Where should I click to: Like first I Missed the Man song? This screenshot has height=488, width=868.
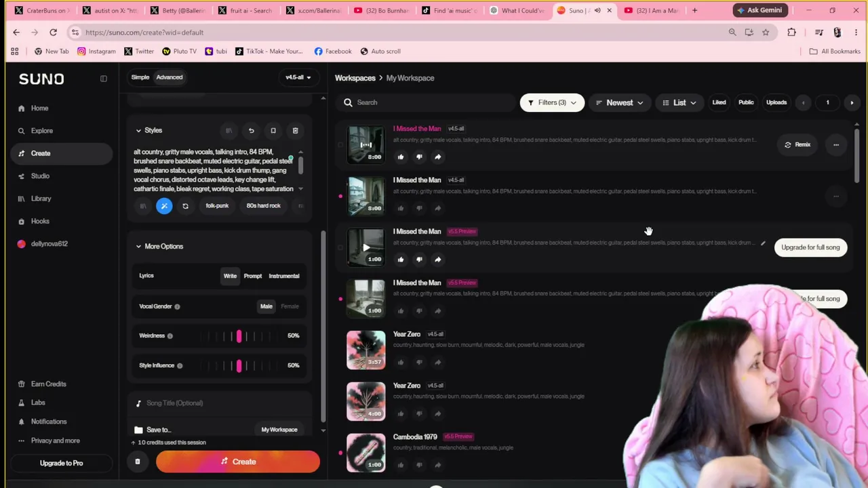pos(401,157)
